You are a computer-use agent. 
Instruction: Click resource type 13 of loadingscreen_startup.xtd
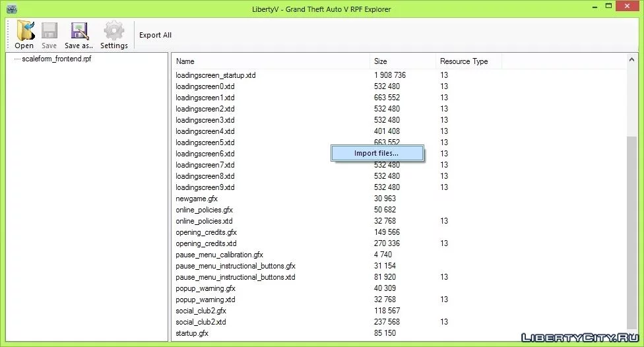[x=444, y=75]
